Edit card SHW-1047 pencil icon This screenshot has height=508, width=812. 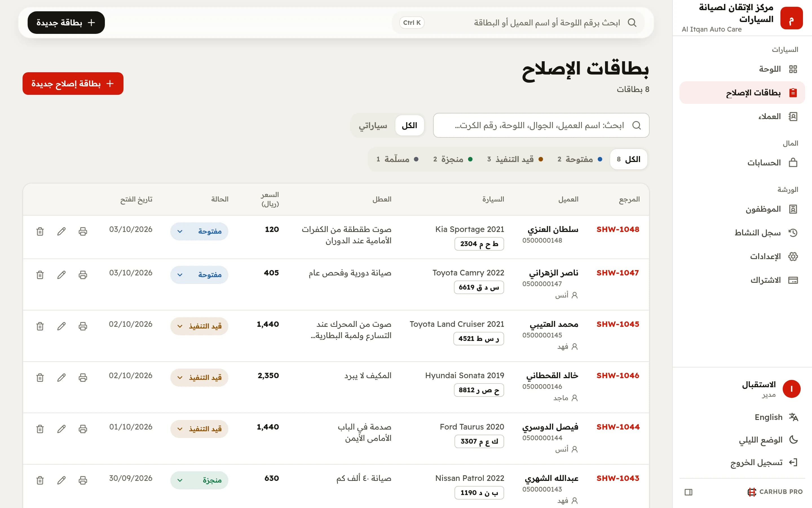[x=61, y=275]
